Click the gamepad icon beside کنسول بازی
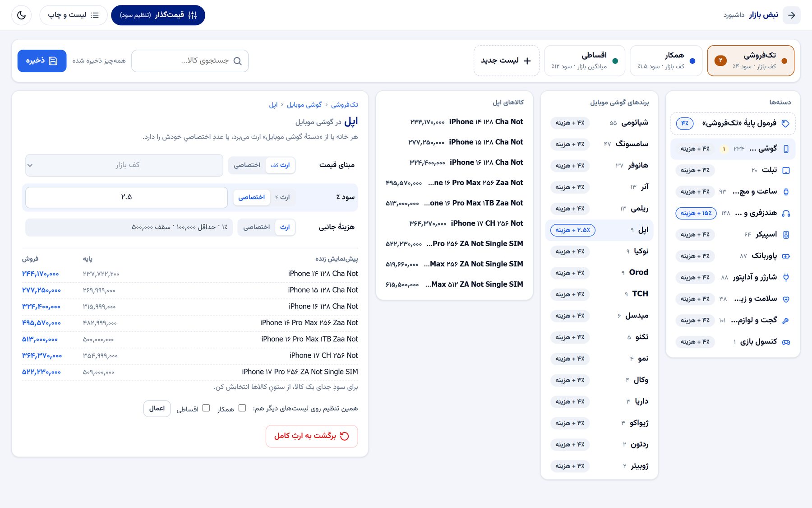The height and width of the screenshot is (508, 812). (x=786, y=342)
